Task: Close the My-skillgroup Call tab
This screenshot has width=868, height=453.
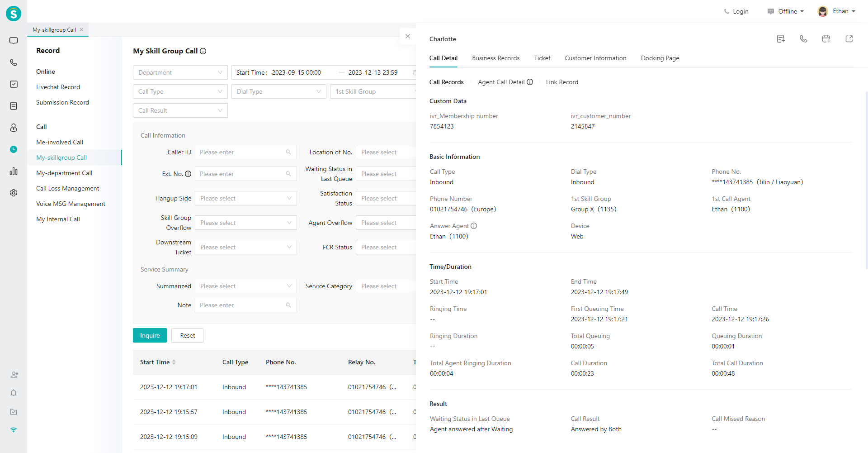Action: pos(81,29)
